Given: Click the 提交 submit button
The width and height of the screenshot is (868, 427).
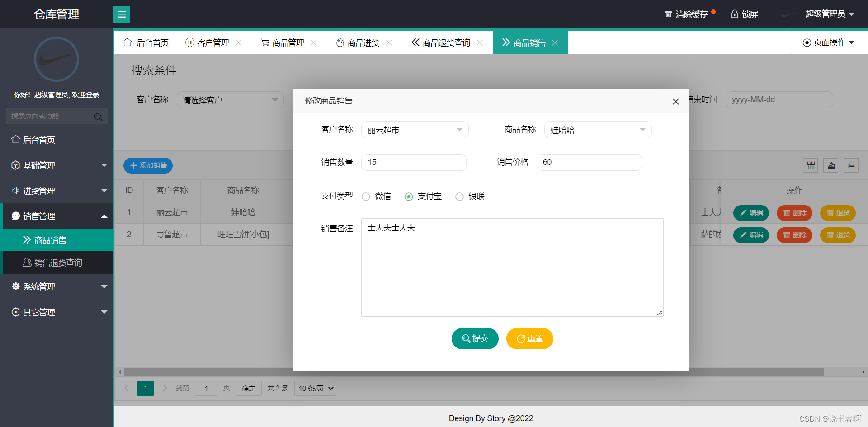Looking at the screenshot, I should coord(475,338).
